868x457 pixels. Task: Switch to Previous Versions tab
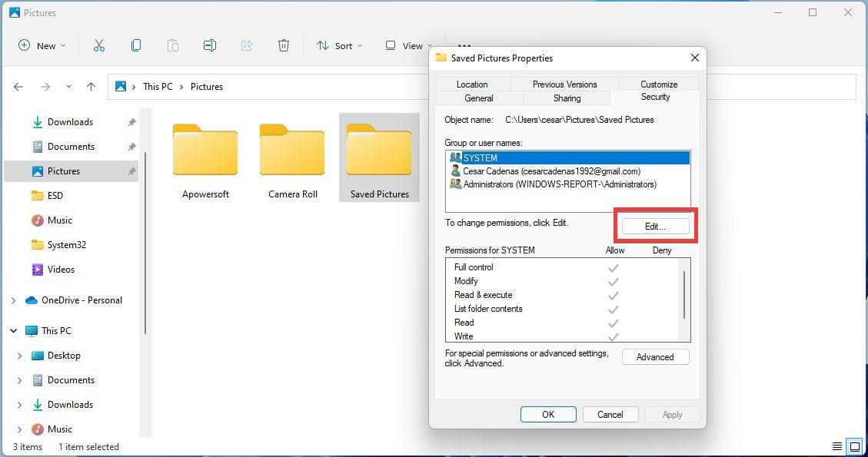(564, 84)
